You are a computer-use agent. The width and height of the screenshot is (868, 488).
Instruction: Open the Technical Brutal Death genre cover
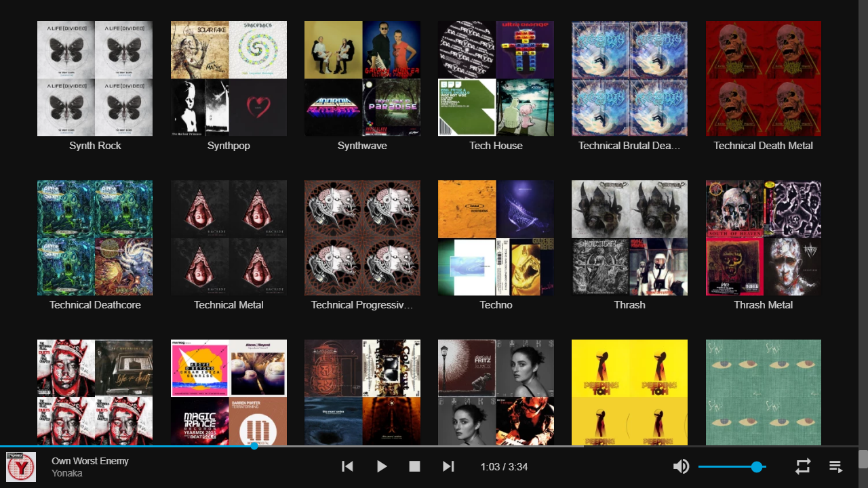(x=629, y=79)
